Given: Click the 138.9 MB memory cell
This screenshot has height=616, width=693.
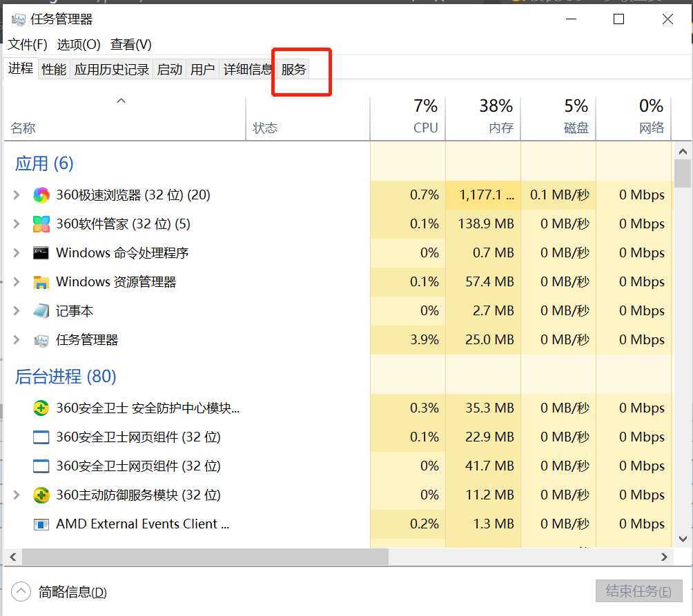Looking at the screenshot, I should pos(483,224).
